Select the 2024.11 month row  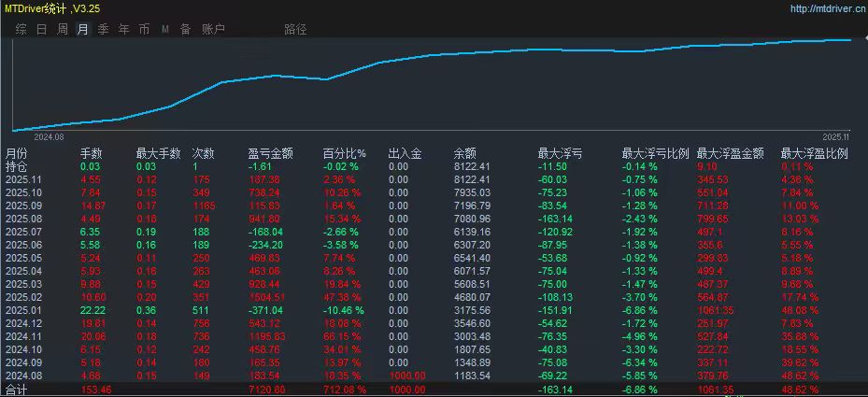click(x=434, y=336)
